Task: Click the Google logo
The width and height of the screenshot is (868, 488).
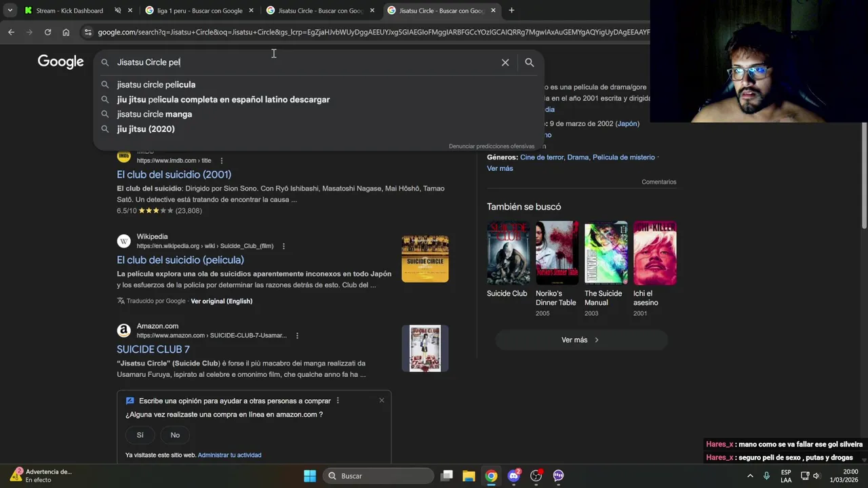Action: [x=60, y=62]
